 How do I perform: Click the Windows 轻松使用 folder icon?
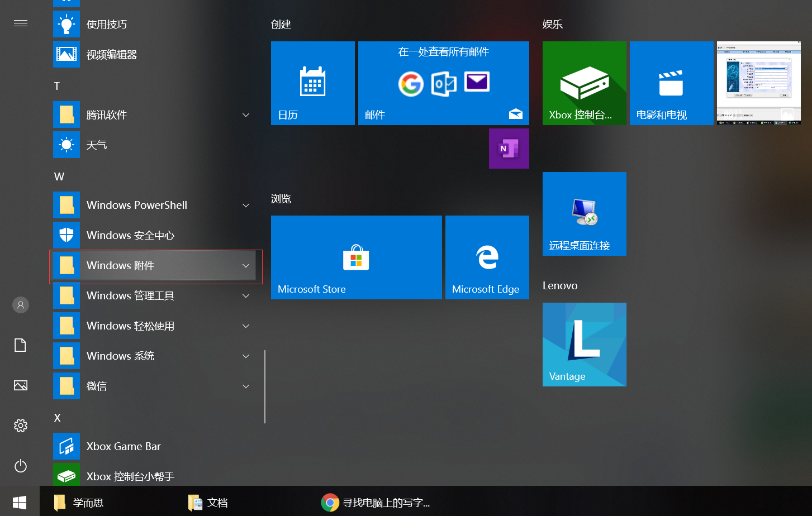coord(67,326)
